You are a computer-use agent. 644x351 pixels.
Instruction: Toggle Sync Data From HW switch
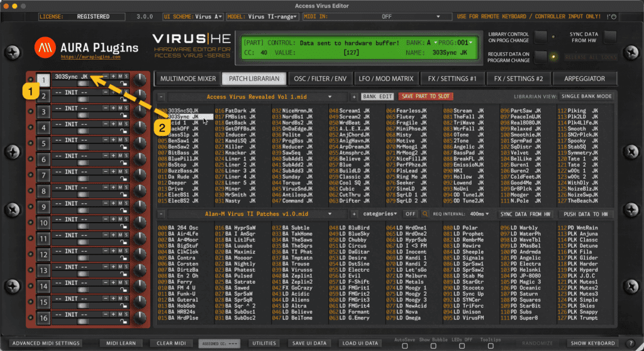coord(610,37)
